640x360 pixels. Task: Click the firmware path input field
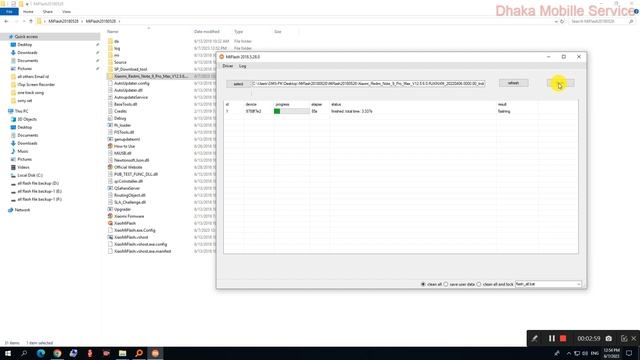pos(368,84)
